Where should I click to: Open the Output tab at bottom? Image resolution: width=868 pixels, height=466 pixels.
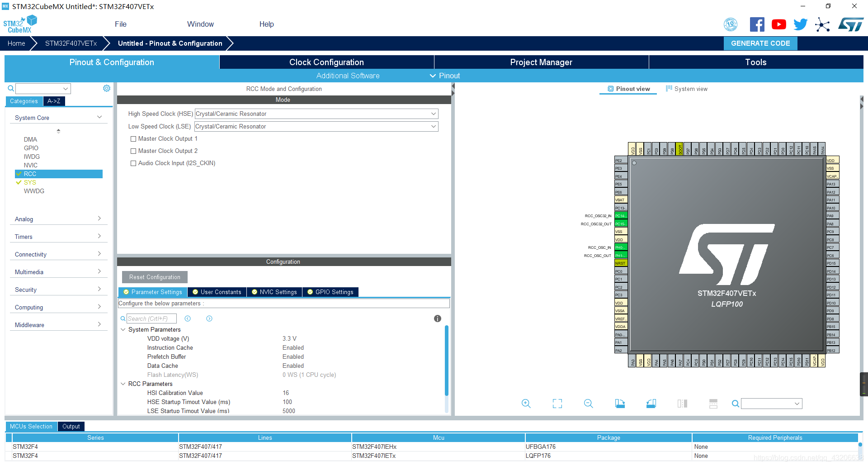[x=71, y=427]
